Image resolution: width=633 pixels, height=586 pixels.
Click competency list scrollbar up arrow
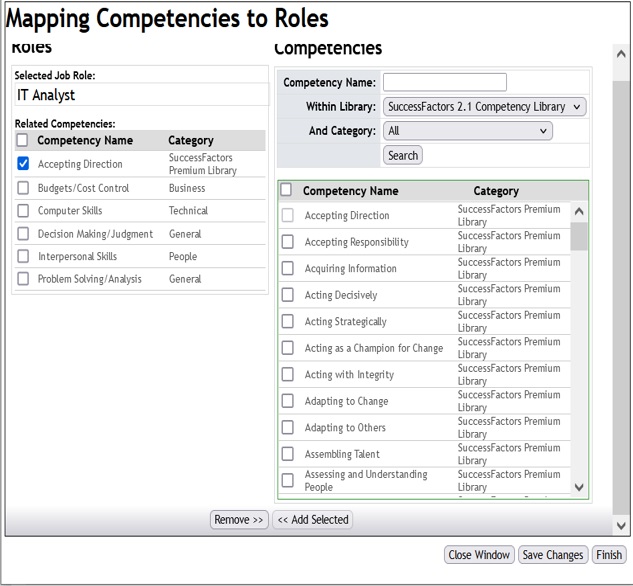[579, 211]
